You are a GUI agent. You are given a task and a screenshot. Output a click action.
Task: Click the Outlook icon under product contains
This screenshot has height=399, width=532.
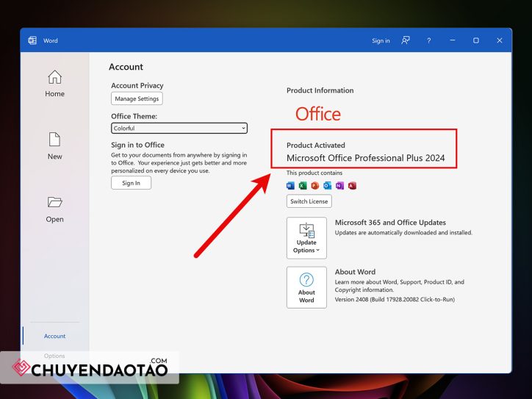327,186
